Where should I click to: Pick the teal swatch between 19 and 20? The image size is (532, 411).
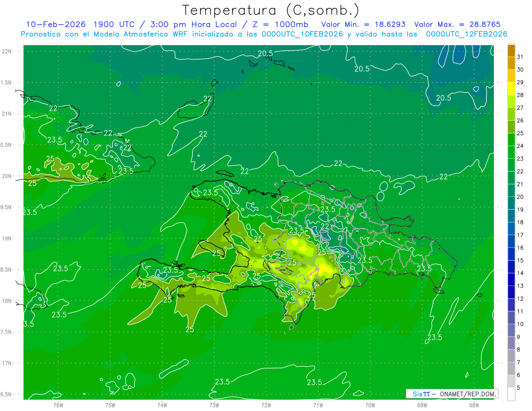511,203
